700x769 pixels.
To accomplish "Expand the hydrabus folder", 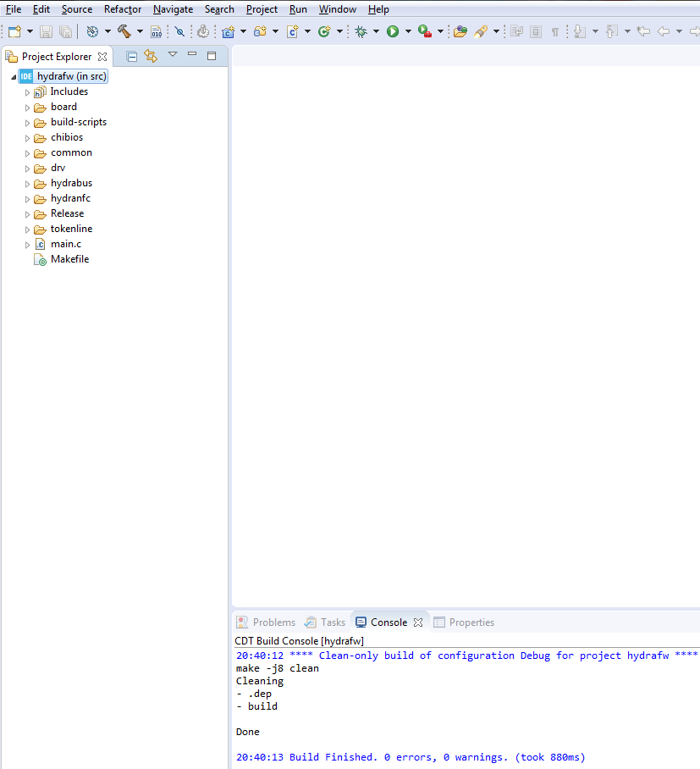I will click(x=27, y=184).
